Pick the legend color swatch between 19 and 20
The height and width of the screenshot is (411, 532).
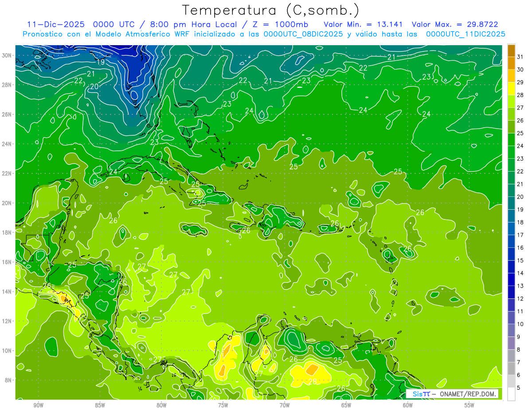pos(512,203)
